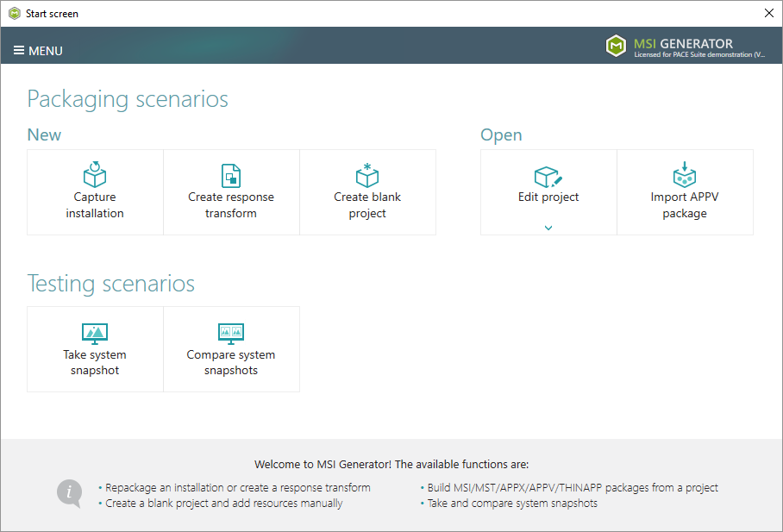Click the Packaging scenarios heading
The height and width of the screenshot is (532, 783).
(128, 99)
